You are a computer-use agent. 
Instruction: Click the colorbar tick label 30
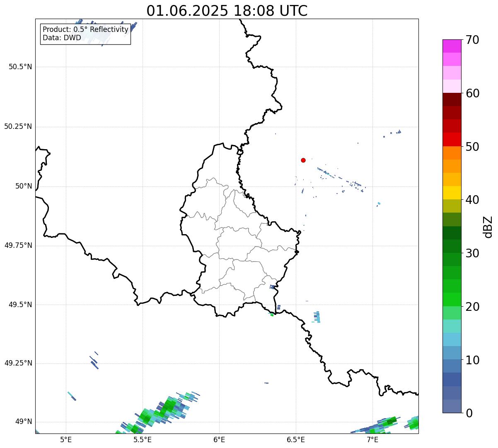472,253
